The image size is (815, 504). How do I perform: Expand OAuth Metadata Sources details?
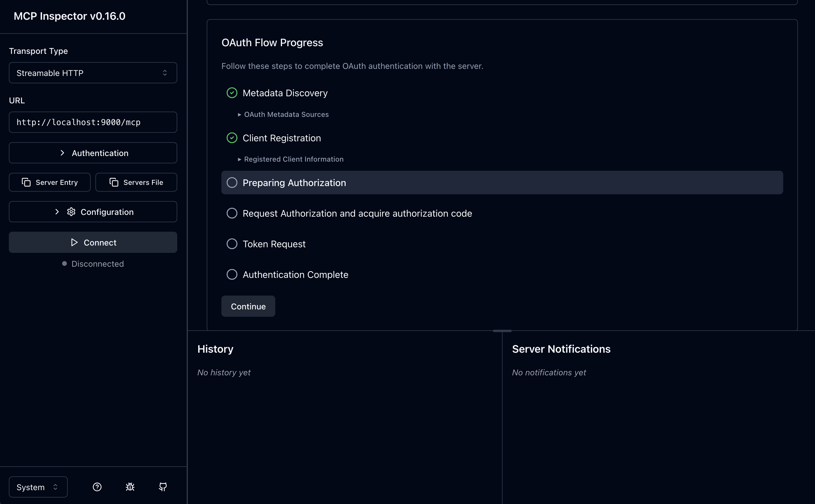tap(283, 114)
